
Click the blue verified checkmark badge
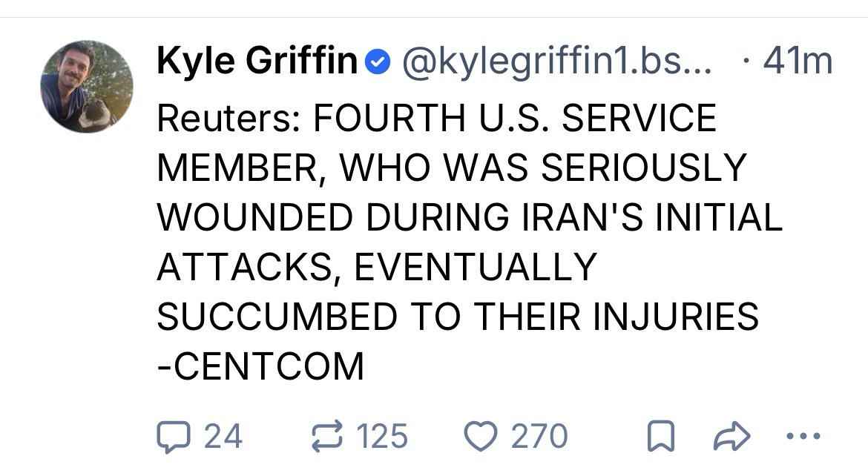378,62
